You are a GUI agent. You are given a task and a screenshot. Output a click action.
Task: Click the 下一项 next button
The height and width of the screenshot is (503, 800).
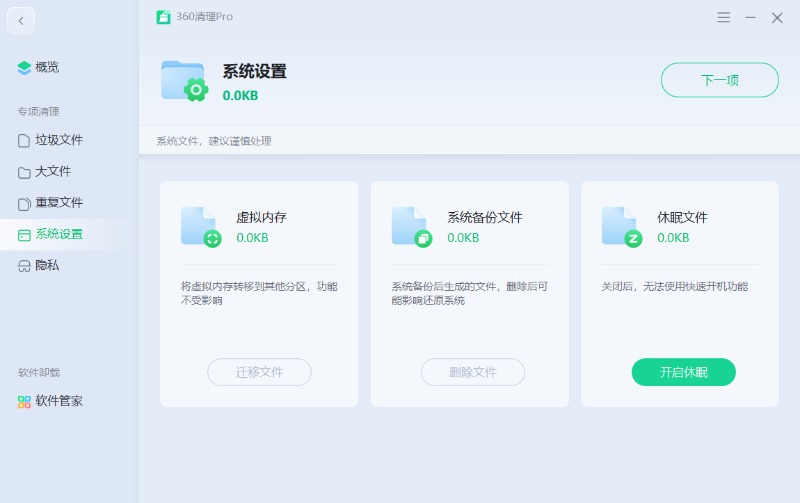pos(720,80)
